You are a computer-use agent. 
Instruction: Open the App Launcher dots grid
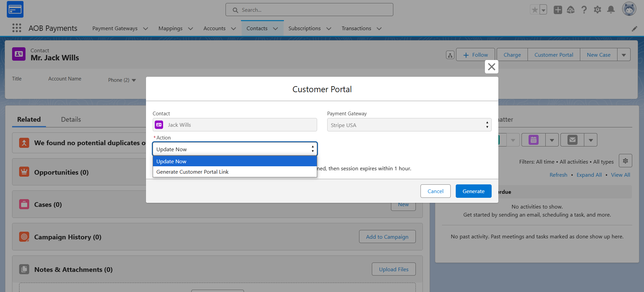17,28
